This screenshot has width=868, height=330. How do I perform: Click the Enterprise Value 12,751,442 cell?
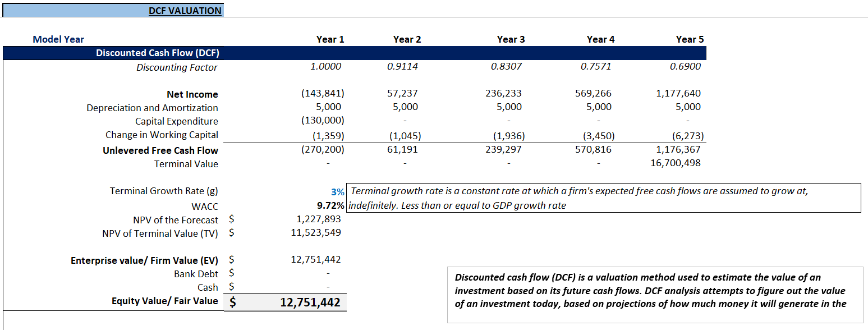tap(315, 260)
